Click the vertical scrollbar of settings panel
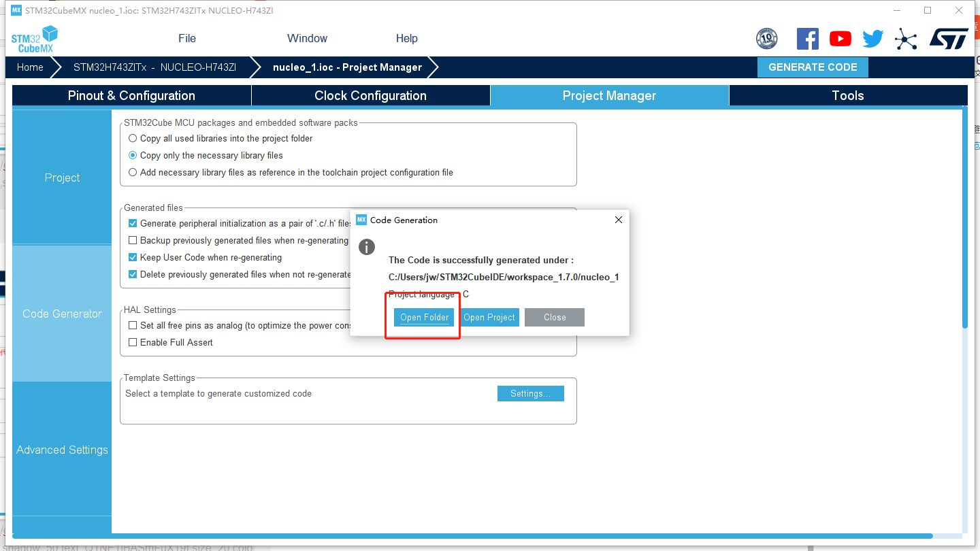Screen dimensions: 980x551 coord(965,218)
